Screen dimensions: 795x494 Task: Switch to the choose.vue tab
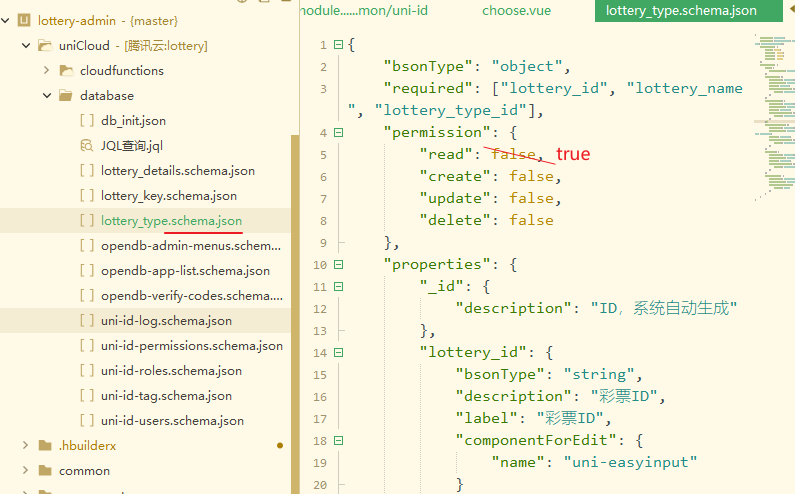click(x=516, y=11)
